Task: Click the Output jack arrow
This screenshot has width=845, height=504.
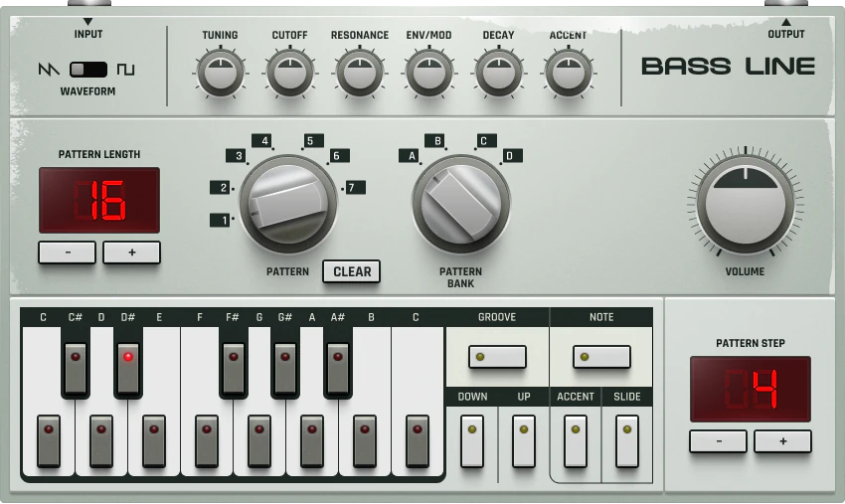Action: click(x=786, y=22)
